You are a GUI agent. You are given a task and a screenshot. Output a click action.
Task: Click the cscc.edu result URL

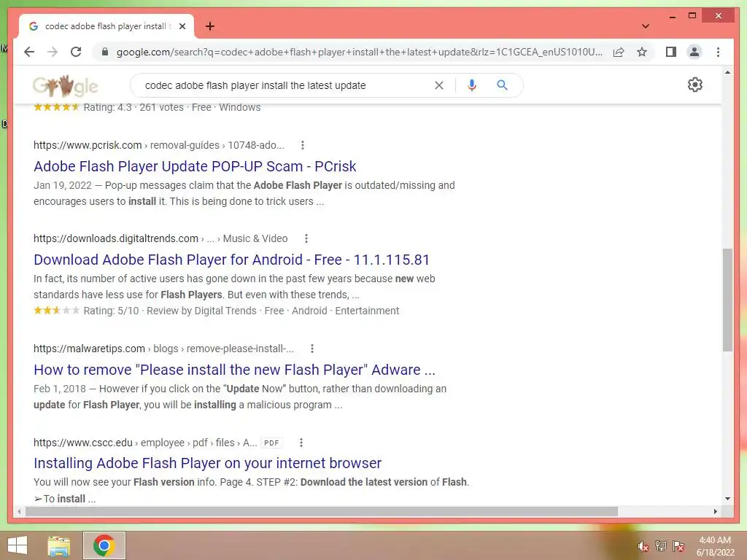(x=145, y=443)
